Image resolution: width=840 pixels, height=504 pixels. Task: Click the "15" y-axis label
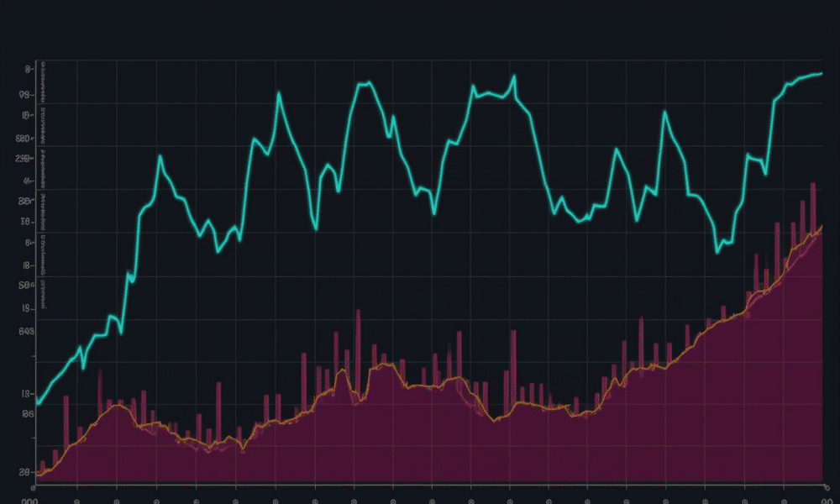click(x=26, y=308)
